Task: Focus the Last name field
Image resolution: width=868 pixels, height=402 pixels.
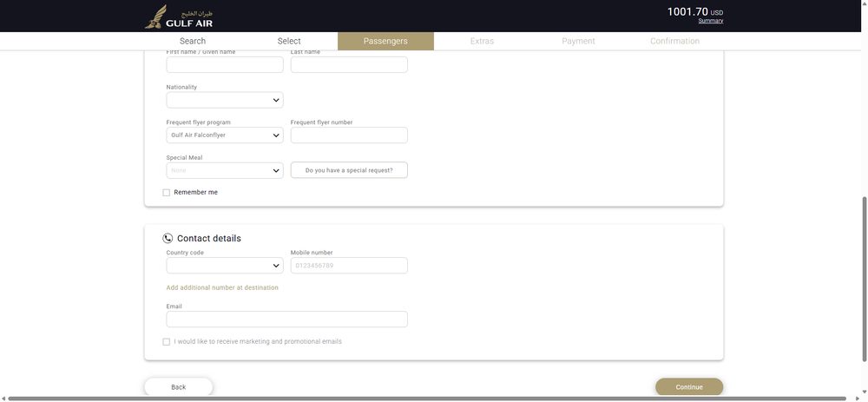Action: coord(349,65)
